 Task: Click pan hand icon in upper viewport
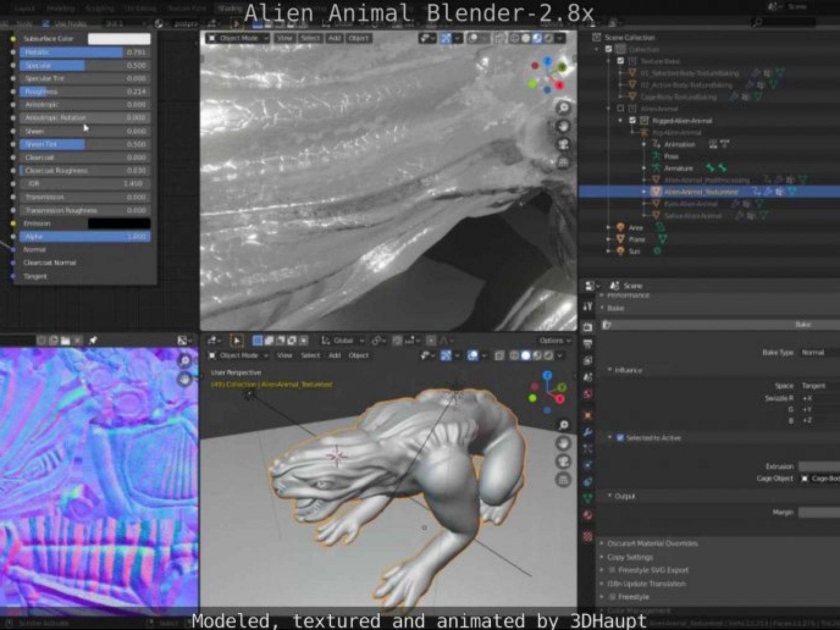(563, 127)
